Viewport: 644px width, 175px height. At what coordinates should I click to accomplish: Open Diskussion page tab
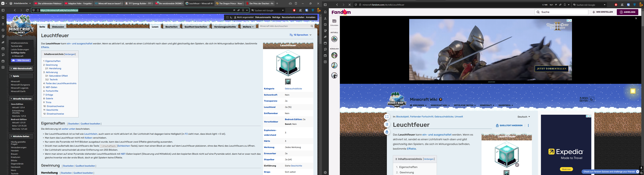[x=58, y=27]
